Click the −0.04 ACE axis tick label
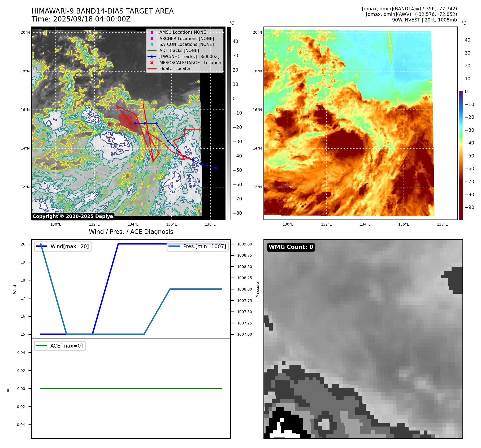The width and height of the screenshot is (481, 448). click(x=20, y=425)
